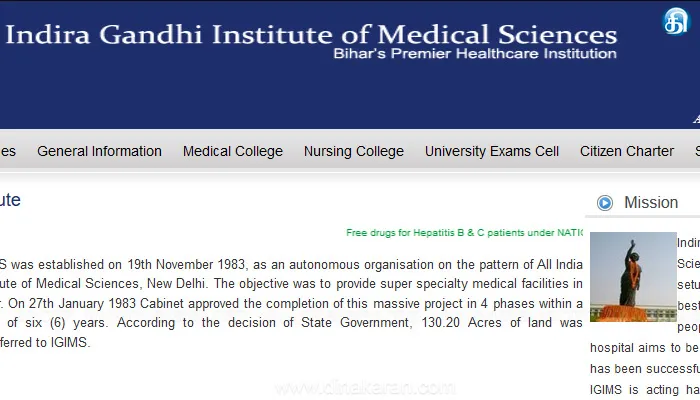This screenshot has width=700, height=400.
Task: Click the Mission section heading
Action: pyautogui.click(x=651, y=203)
